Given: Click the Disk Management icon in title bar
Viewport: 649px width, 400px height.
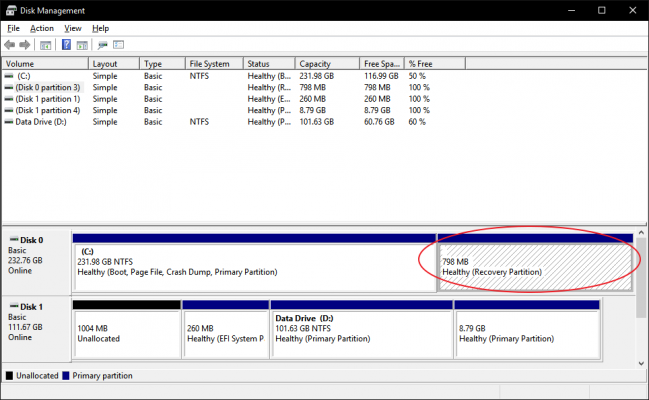Looking at the screenshot, I should [11, 10].
